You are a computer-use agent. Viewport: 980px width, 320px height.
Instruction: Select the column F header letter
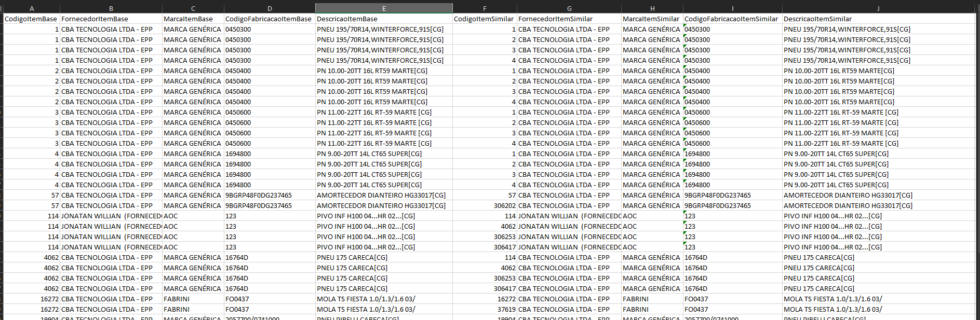point(485,8)
